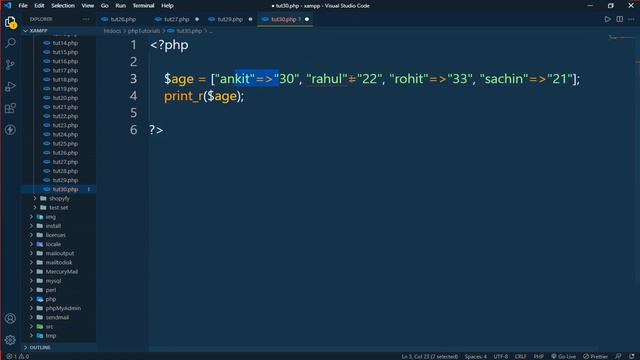This screenshot has width=640, height=360.
Task: Switch to the tut27.php tab
Action: [x=176, y=19]
